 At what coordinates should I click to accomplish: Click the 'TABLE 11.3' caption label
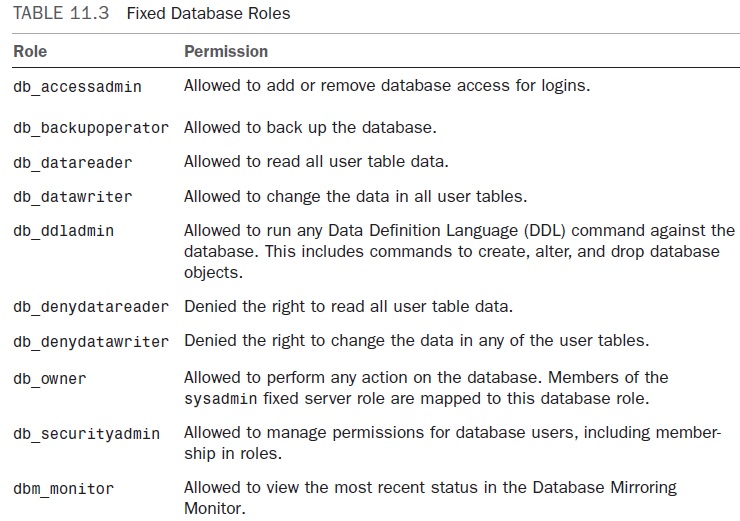[x=60, y=15]
